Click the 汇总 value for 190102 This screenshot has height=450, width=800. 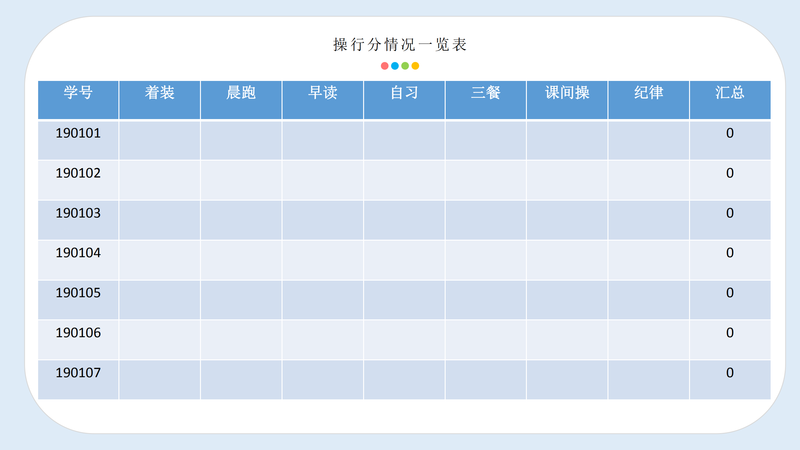730,173
